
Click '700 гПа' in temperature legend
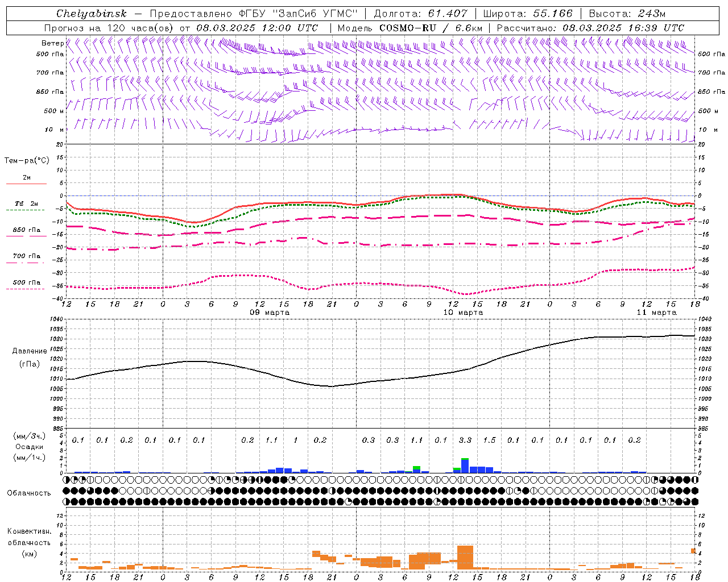click(26, 256)
